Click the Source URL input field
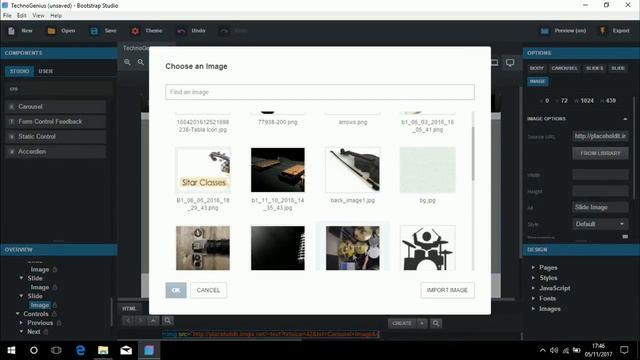This screenshot has width=640, height=360. pyautogui.click(x=600, y=136)
